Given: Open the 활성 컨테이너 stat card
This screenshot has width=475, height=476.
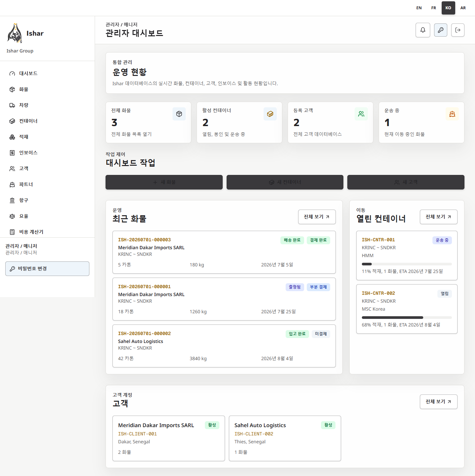Looking at the screenshot, I should click(x=239, y=122).
